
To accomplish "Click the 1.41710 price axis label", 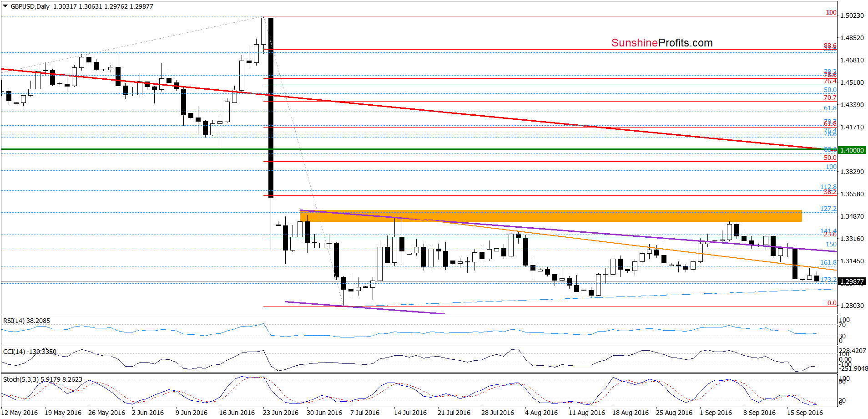I will (852, 127).
